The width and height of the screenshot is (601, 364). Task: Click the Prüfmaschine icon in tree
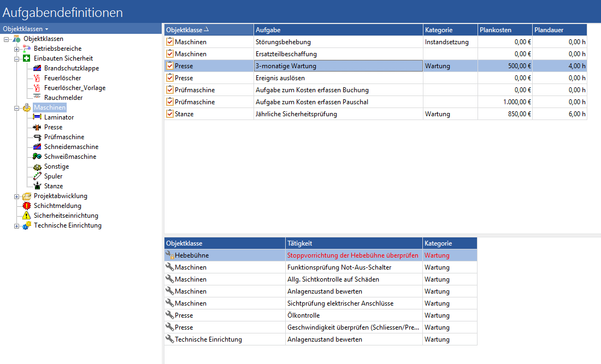(37, 137)
